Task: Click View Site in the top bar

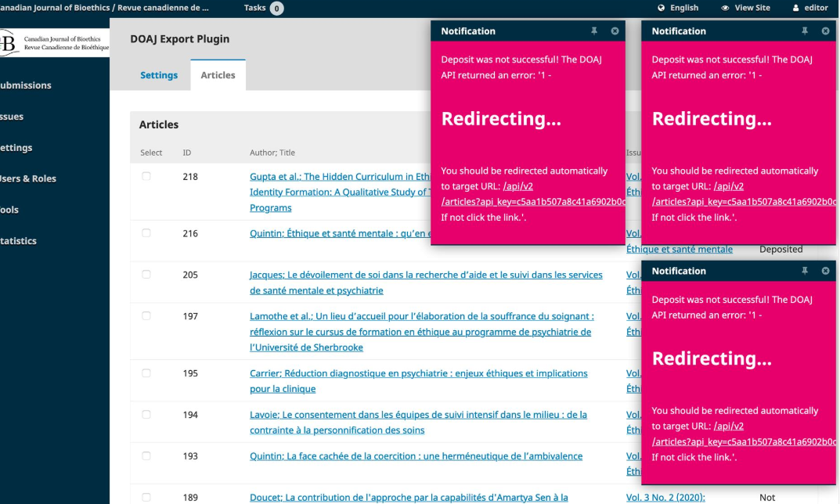Action: (746, 8)
